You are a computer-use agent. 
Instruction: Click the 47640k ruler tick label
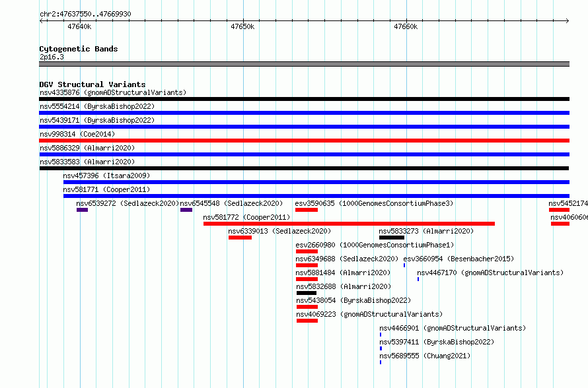79,26
